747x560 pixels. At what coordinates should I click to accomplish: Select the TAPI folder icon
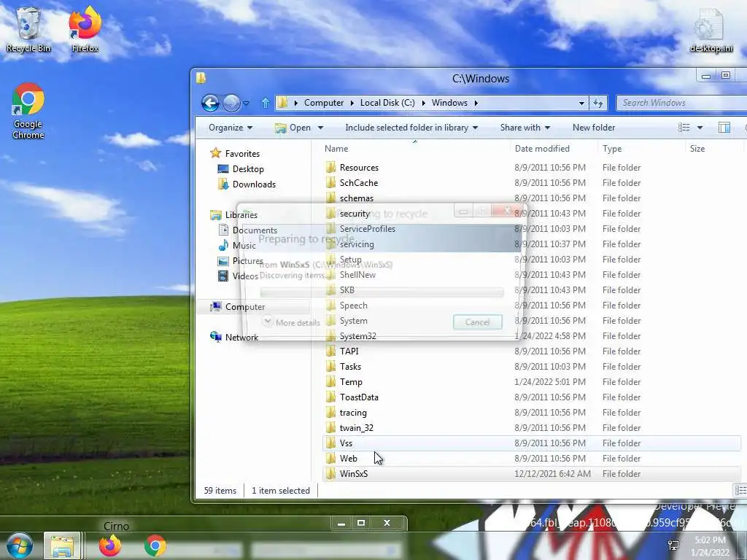tap(331, 351)
